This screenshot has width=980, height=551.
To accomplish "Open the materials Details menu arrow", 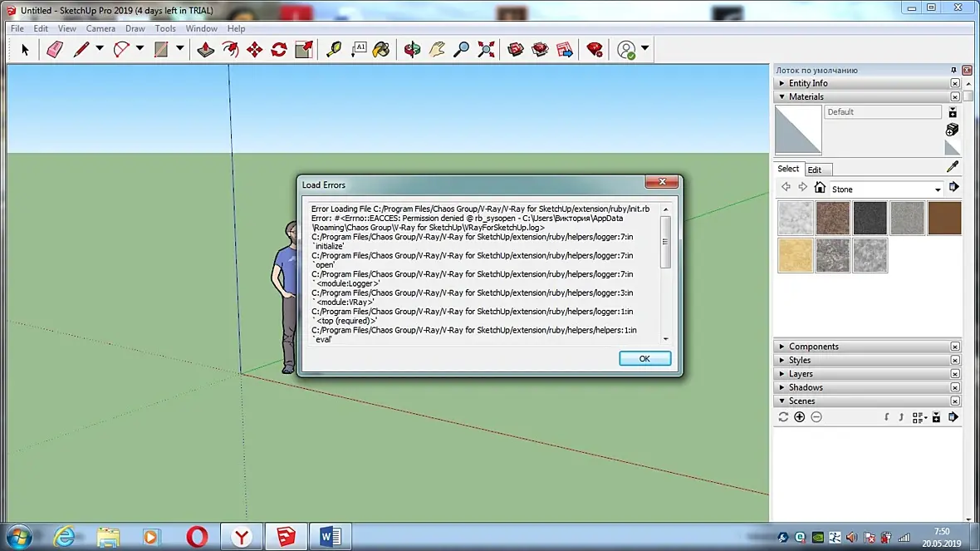I will click(953, 187).
